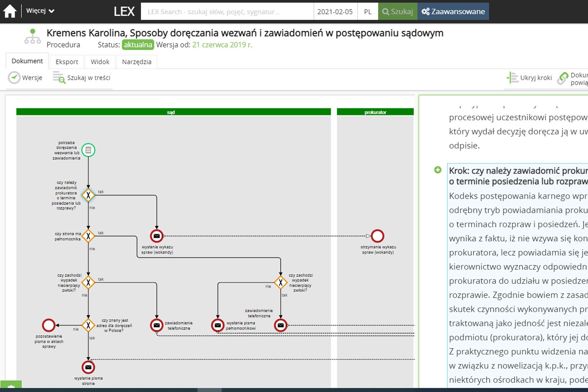This screenshot has height=392, width=588.
Task: Expand the Więcej dropdown menu
Action: tap(40, 11)
